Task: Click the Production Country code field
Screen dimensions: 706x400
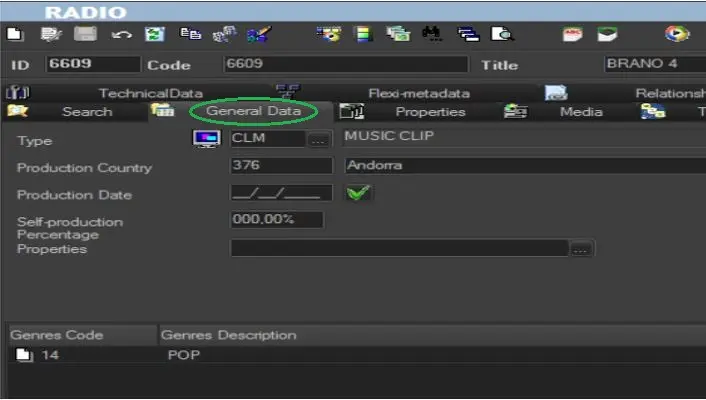Action: 281,165
